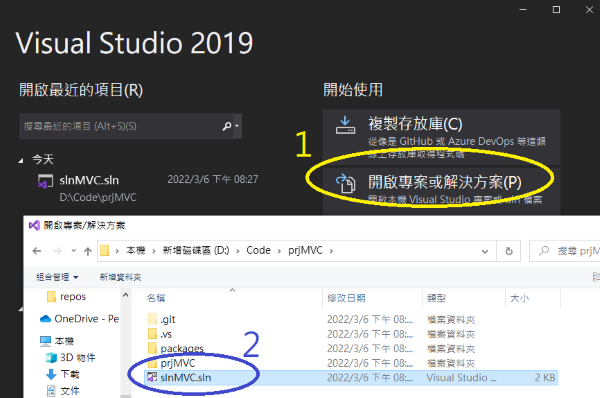Click the slnMVC.sln file icon in file list
The width and height of the screenshot is (600, 398).
pyautogui.click(x=152, y=377)
